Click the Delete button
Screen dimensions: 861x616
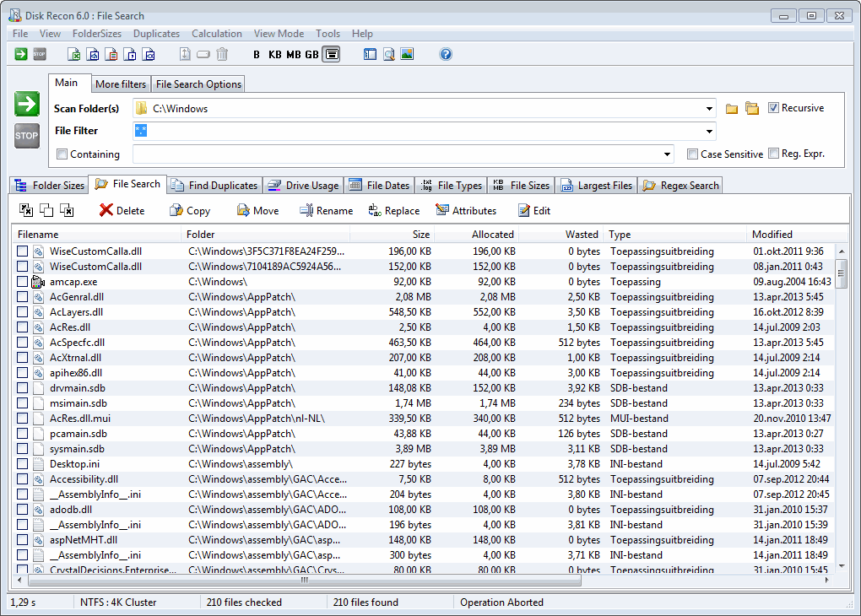[122, 211]
